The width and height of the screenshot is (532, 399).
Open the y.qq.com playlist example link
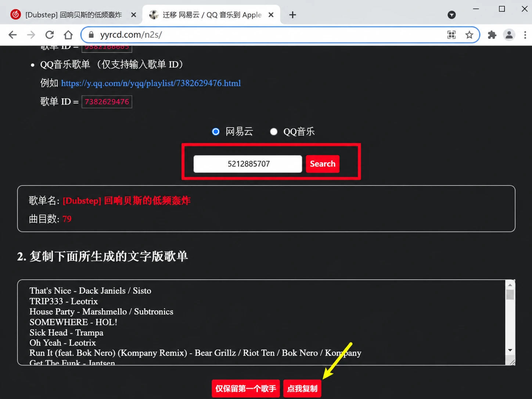pos(151,83)
